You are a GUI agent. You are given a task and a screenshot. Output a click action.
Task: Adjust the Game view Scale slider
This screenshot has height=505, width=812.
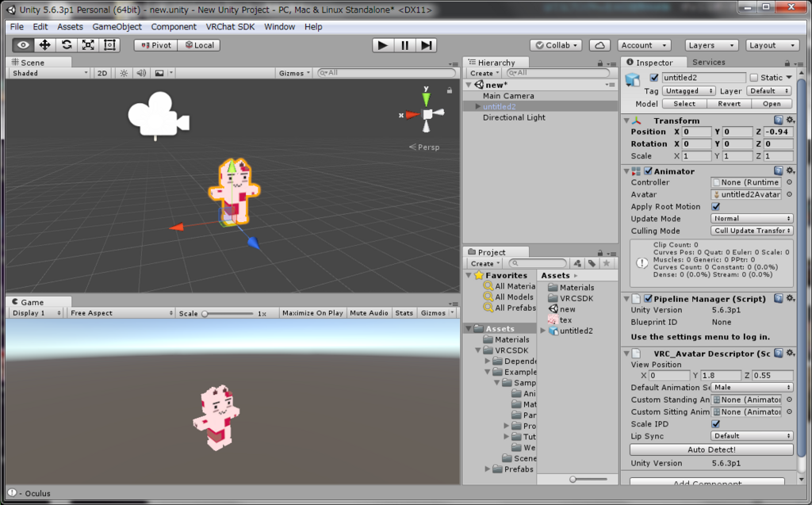coord(228,313)
